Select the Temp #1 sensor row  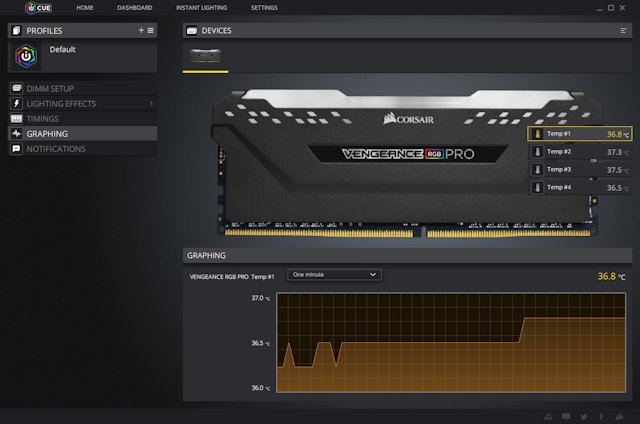click(580, 134)
